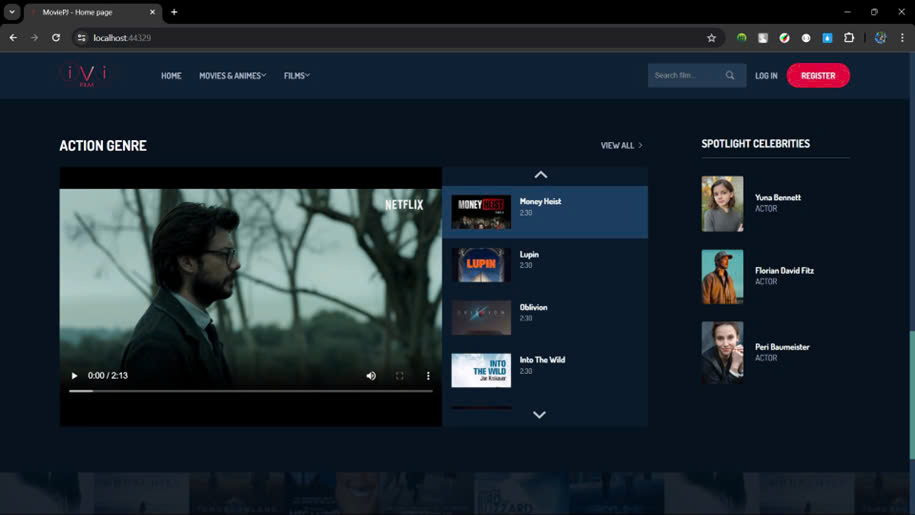Open the Chrome profile avatar
Screen dimensions: 915x515
pos(881,37)
